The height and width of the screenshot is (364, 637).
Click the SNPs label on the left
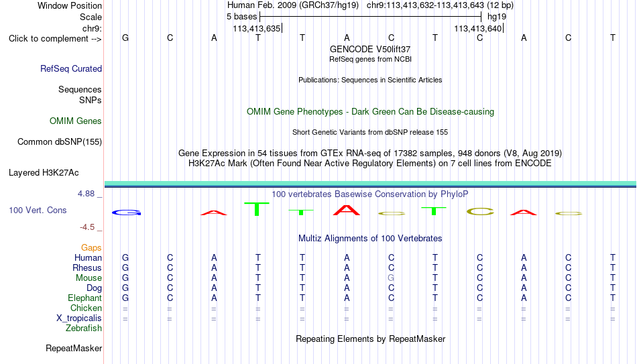pos(91,100)
